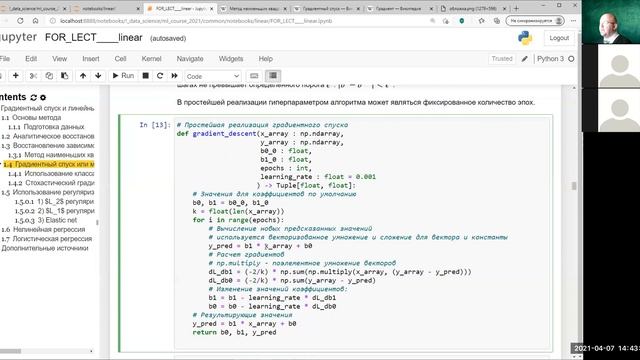This screenshot has height=360, width=640.
Task: Collapse the 1.4 section triangle in contents
Action: click(1, 164)
